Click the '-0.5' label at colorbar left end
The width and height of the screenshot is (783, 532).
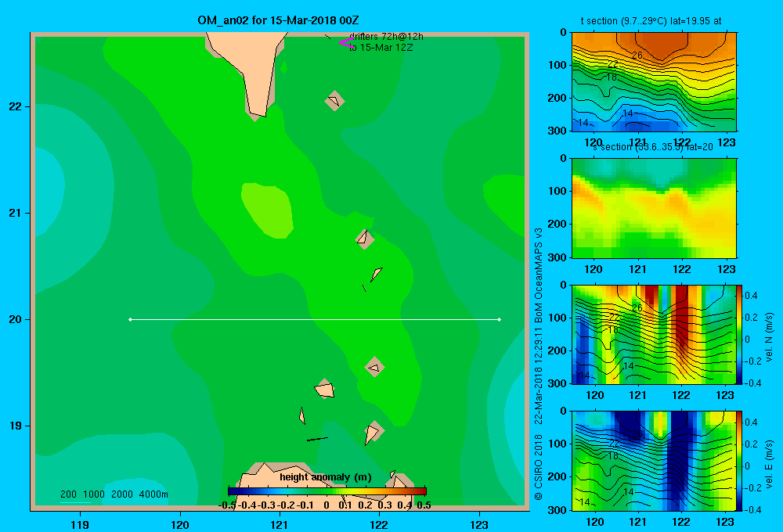pos(227,505)
